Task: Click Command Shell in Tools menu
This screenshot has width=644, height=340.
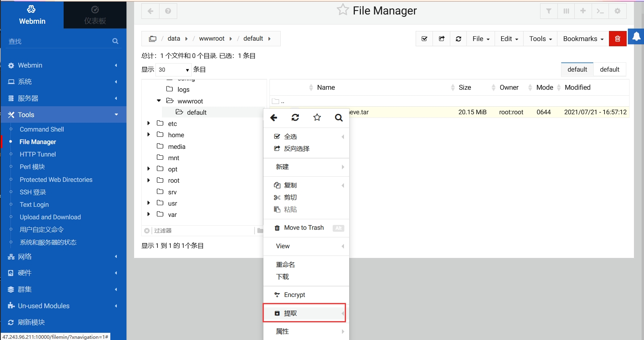Action: click(41, 129)
